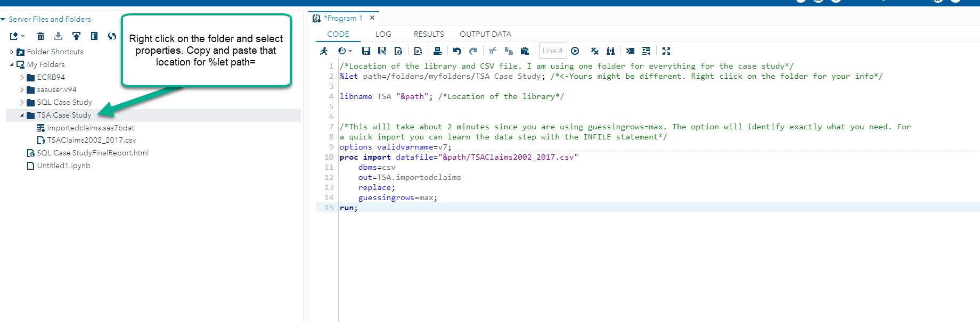The height and width of the screenshot is (322, 980).
Task: Open the submission history dropdown arrow
Action: pyautogui.click(x=350, y=52)
